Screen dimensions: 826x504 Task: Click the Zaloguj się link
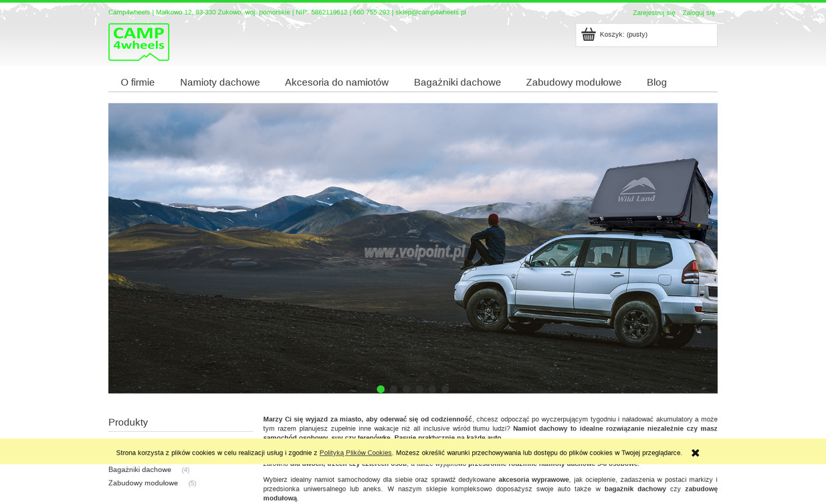point(698,13)
